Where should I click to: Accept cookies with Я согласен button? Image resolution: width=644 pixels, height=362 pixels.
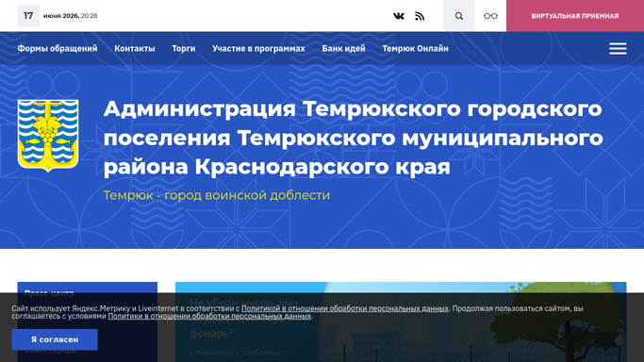click(x=55, y=339)
